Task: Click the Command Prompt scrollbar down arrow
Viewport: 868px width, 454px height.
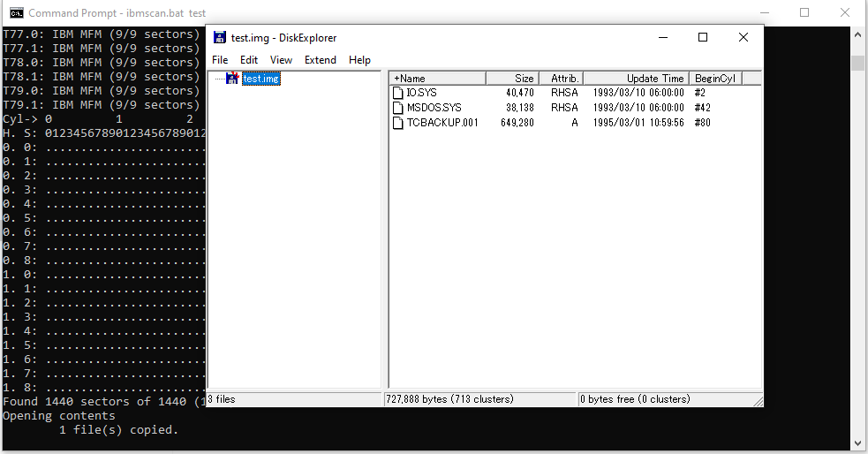Action: [x=857, y=443]
